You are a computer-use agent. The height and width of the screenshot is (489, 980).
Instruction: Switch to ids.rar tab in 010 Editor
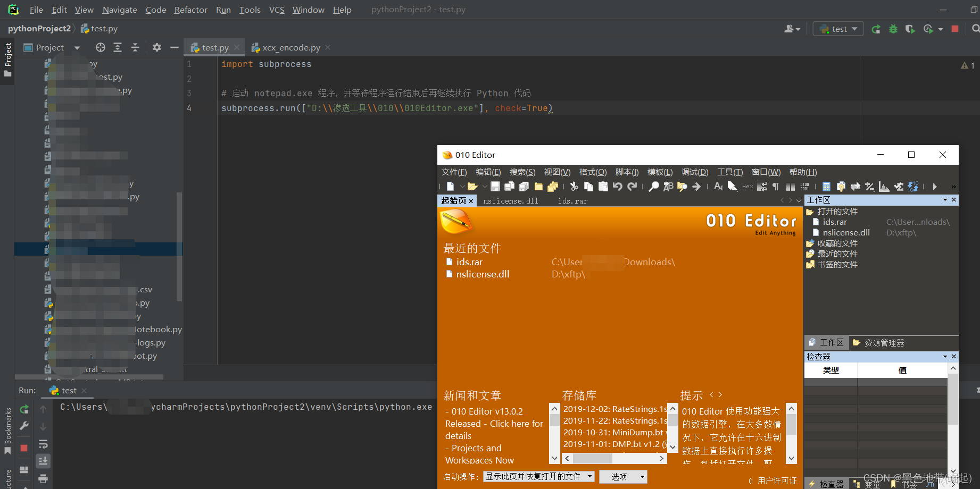tap(572, 201)
